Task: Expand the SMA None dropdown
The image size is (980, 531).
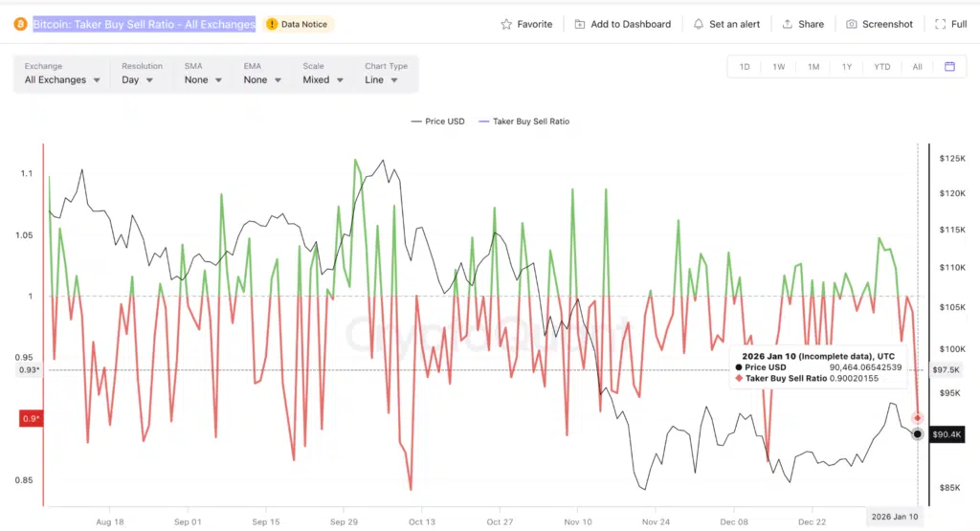Action: point(203,80)
